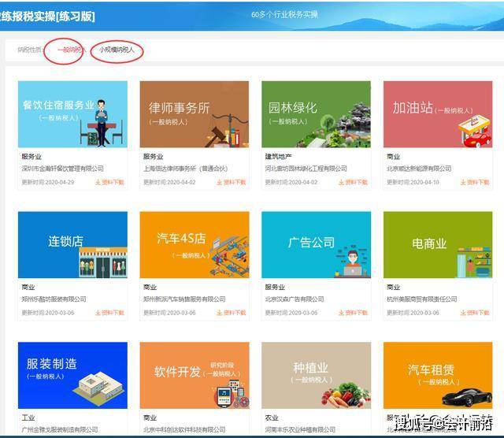Click company name 北京中科创达软件科技有限公司
This screenshot has width=504, height=438.
(x=184, y=429)
